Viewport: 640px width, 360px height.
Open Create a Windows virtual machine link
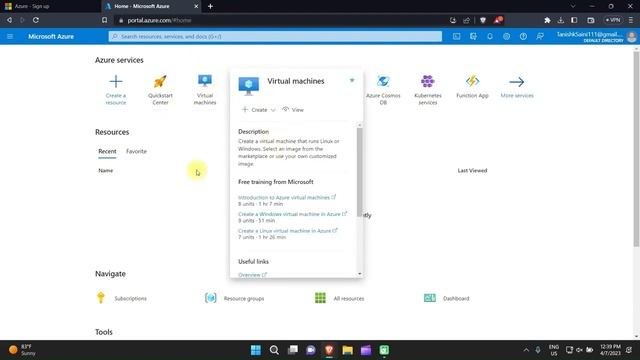292,214
